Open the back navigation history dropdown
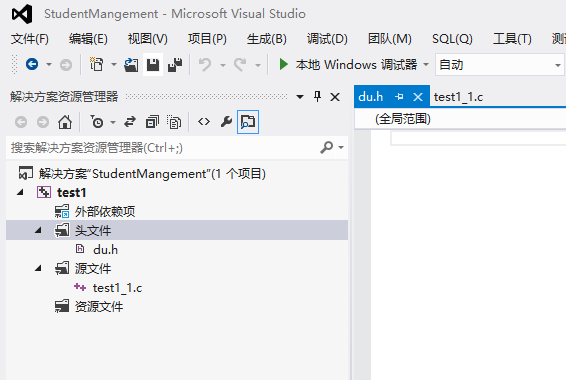Viewport: 566px width, 380px height. [49, 65]
